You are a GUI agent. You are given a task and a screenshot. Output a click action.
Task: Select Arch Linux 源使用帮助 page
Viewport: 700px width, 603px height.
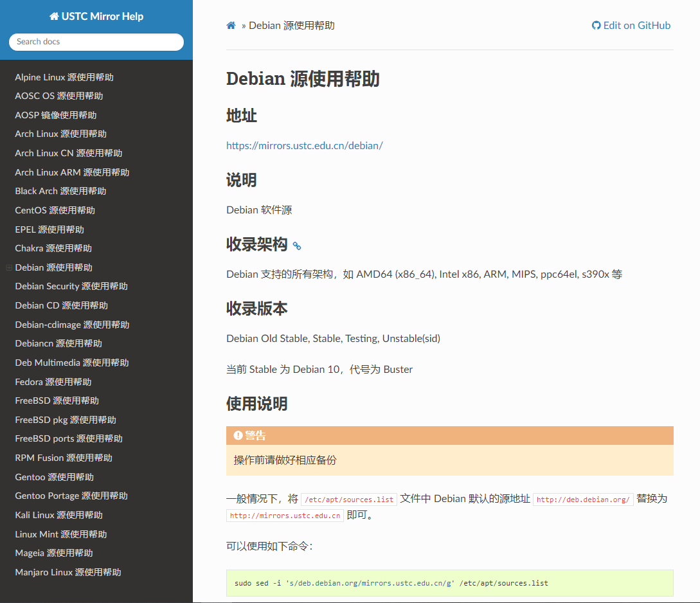click(60, 134)
